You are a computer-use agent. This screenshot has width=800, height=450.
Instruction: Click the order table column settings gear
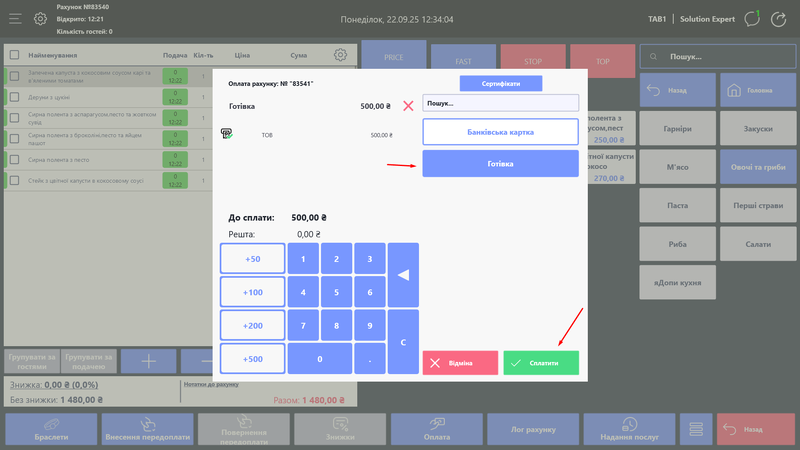pyautogui.click(x=340, y=55)
